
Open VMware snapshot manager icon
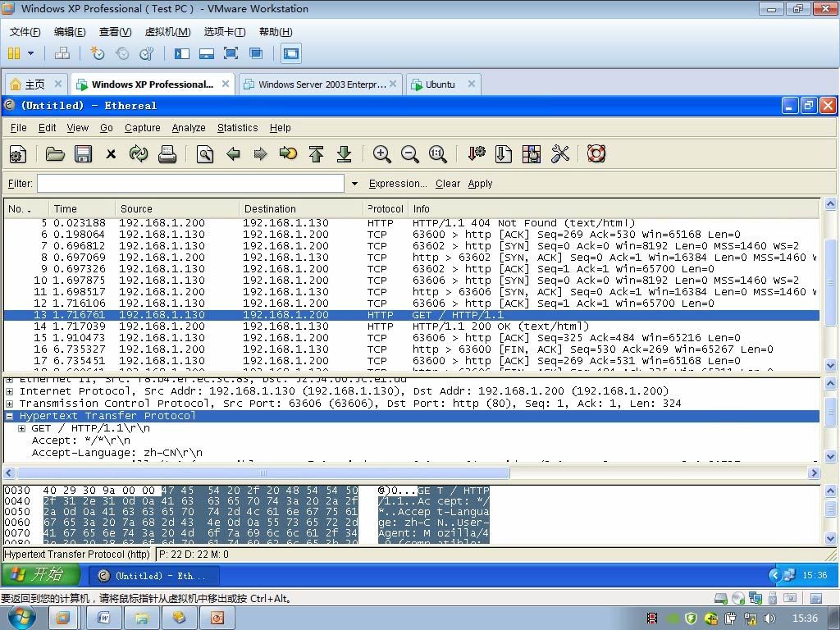pyautogui.click(x=146, y=53)
